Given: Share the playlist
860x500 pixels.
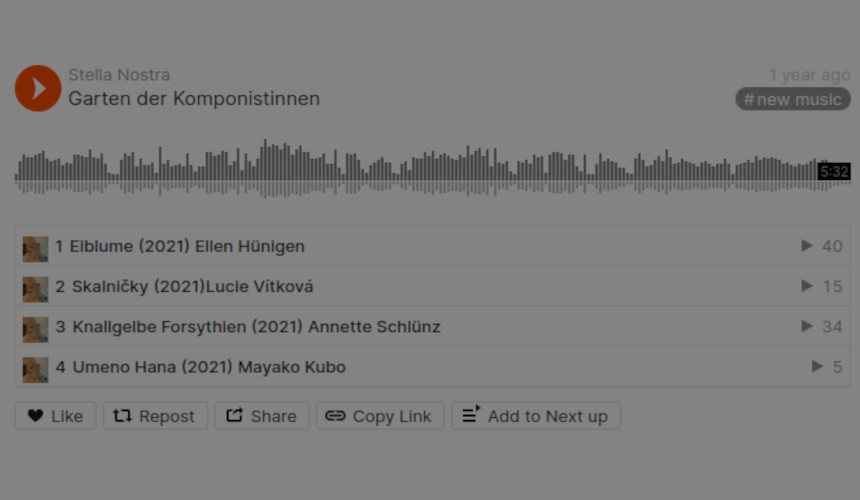Looking at the screenshot, I should 262,416.
